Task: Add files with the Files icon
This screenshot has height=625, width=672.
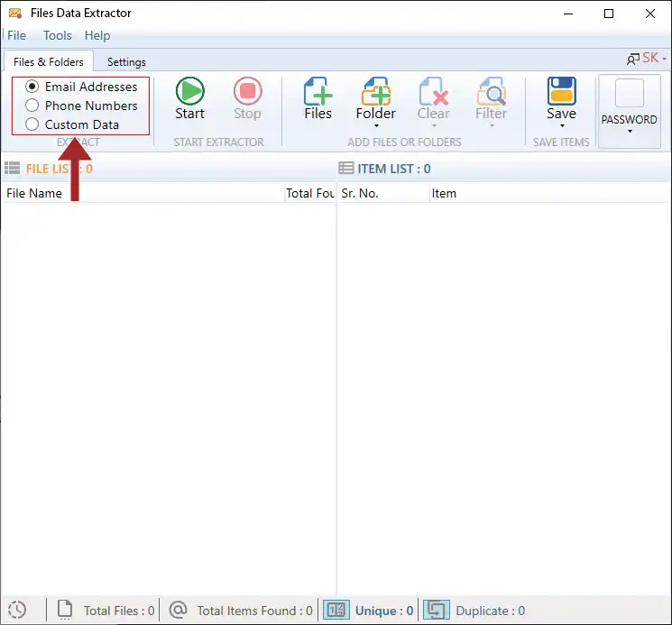Action: pos(318,91)
